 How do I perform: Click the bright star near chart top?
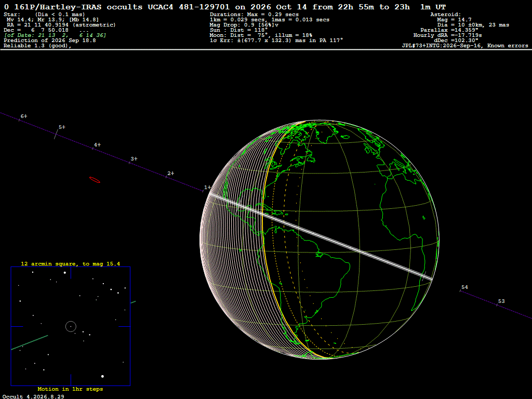pyautogui.click(x=64, y=273)
